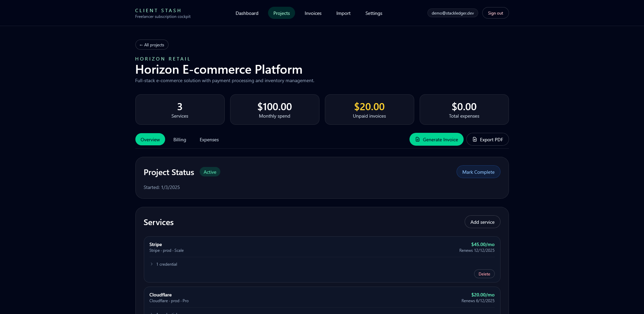The height and width of the screenshot is (314, 644).
Task: Open the Generate Invoice action
Action: [436, 139]
